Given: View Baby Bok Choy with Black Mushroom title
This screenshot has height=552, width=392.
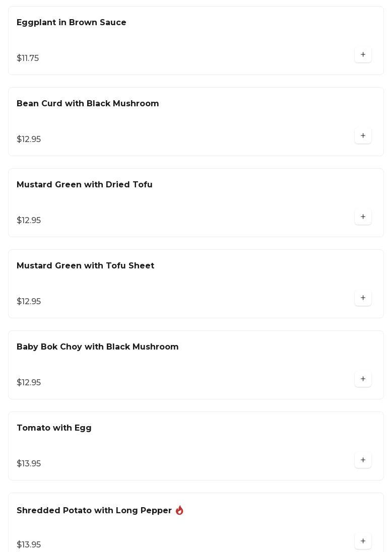Looking at the screenshot, I should point(97,347).
